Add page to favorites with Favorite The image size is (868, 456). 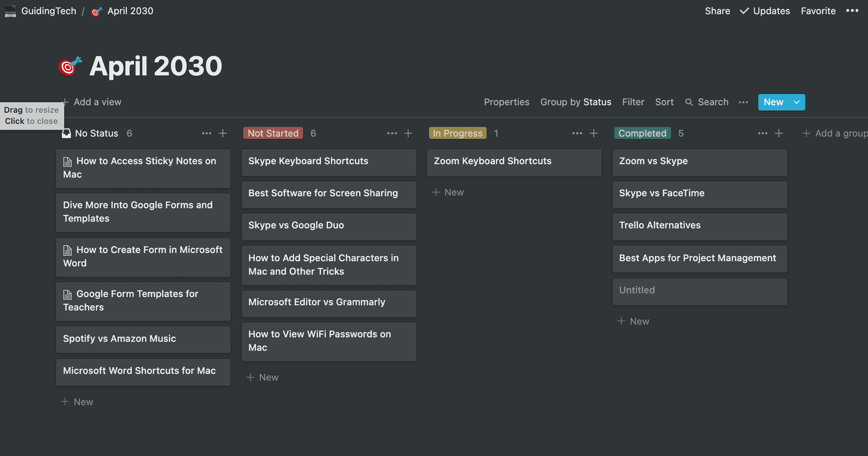point(818,11)
